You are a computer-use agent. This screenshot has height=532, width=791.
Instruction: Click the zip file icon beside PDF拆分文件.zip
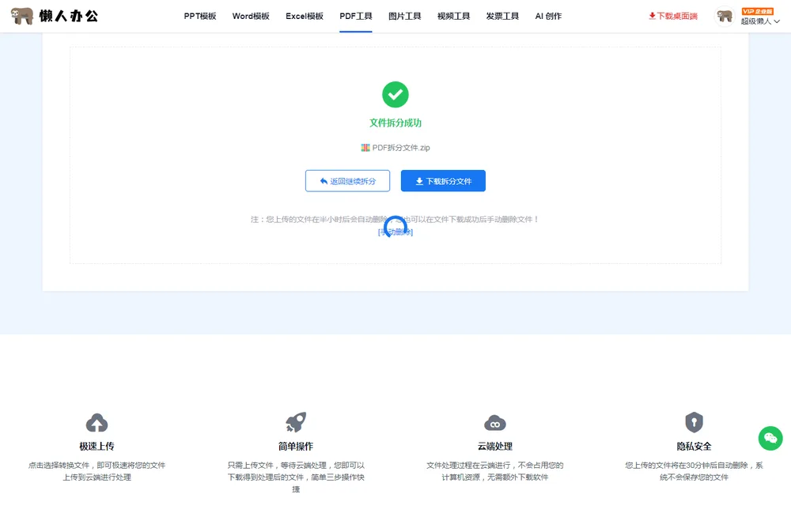pyautogui.click(x=365, y=148)
